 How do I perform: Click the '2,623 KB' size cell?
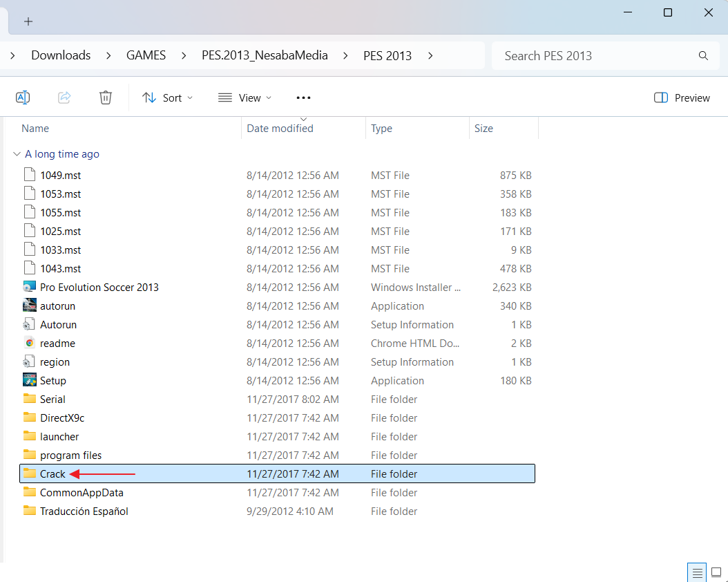(x=512, y=288)
